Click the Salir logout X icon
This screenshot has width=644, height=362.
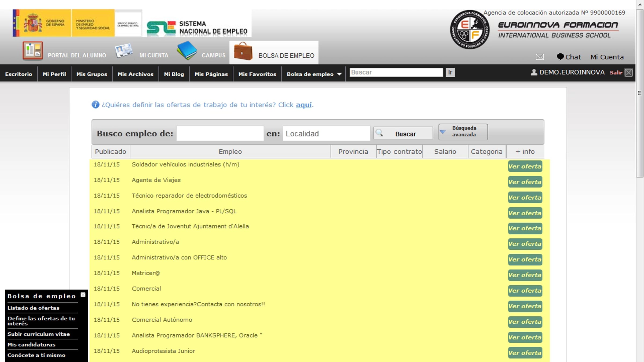629,73
